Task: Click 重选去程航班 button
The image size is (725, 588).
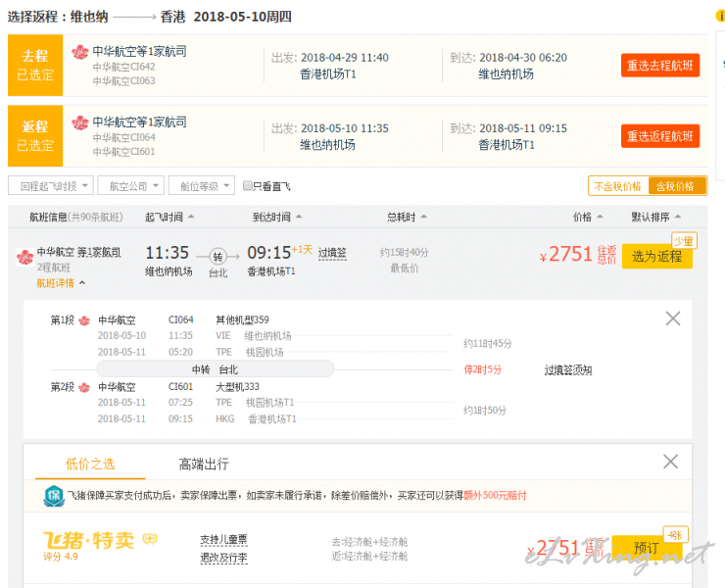Action: pyautogui.click(x=659, y=66)
